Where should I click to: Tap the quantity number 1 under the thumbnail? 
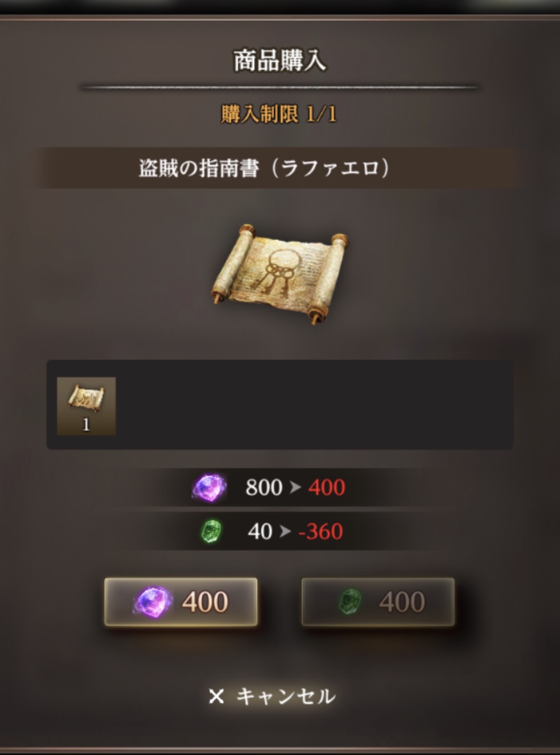(86, 425)
